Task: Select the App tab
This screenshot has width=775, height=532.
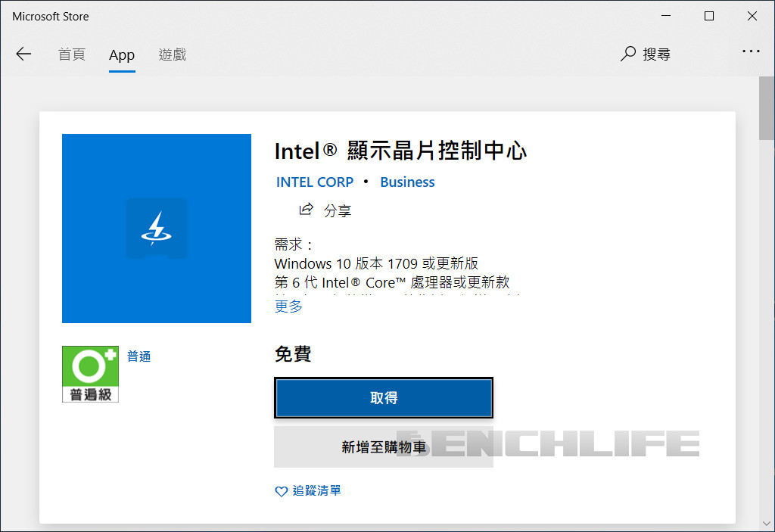Action: click(122, 55)
